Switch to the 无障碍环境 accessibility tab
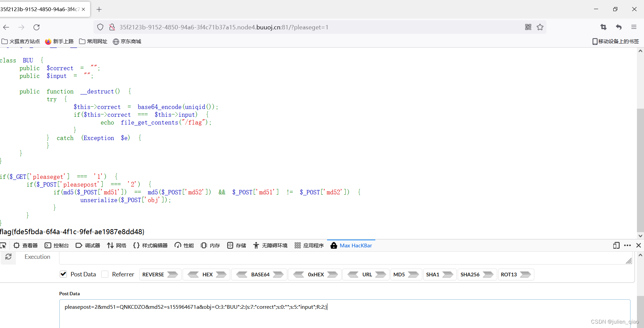 tap(270, 245)
